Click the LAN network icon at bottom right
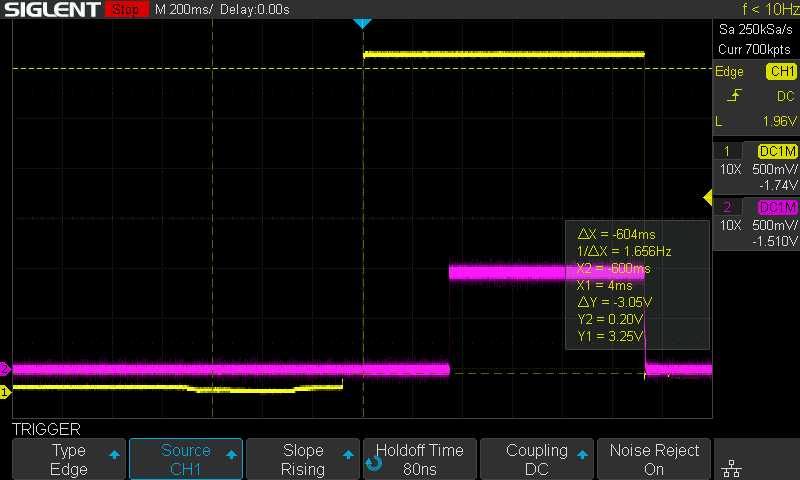800x480 pixels. click(x=733, y=468)
